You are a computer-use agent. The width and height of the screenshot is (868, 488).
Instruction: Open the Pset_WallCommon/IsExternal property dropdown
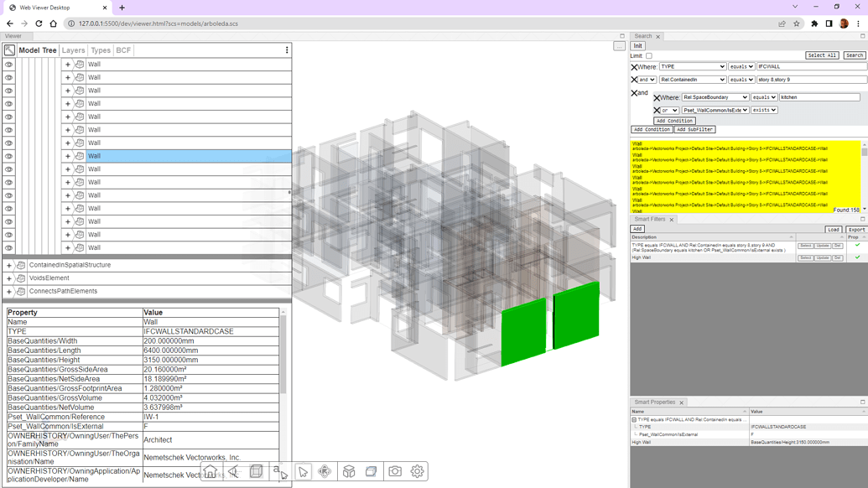[x=715, y=110]
